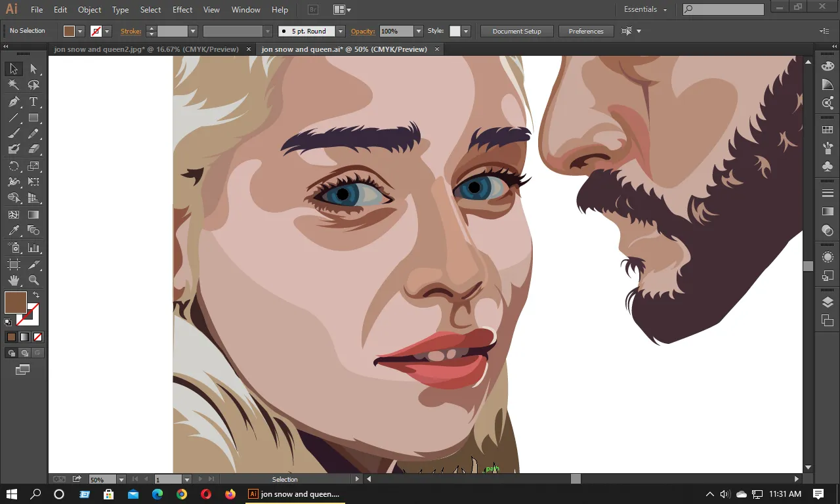Select the Line Segment tool

13,118
